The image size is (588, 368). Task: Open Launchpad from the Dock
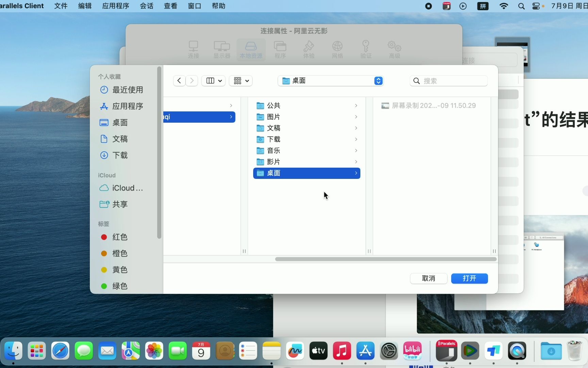pyautogui.click(x=37, y=351)
